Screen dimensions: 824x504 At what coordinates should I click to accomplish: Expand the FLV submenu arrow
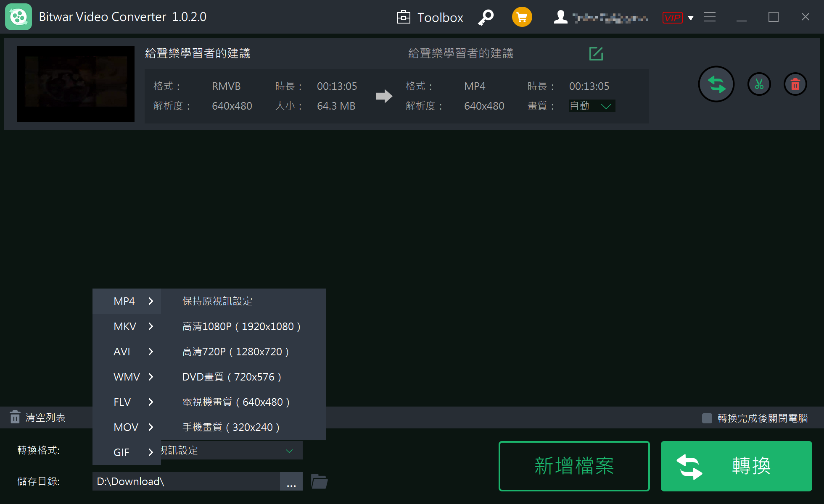coord(151,402)
